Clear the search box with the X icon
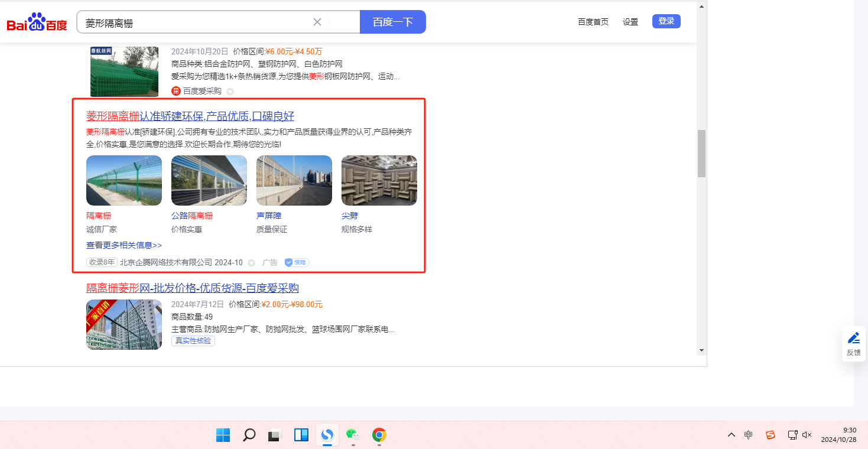This screenshot has width=868, height=449. pos(317,22)
